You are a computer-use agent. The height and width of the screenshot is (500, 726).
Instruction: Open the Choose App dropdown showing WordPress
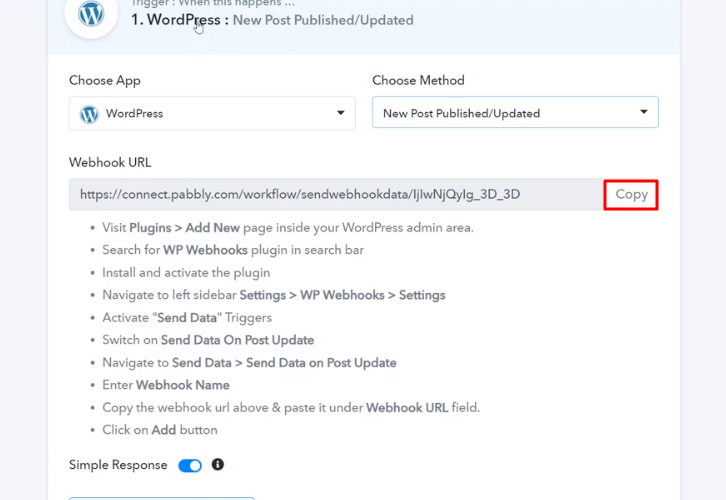(x=212, y=113)
